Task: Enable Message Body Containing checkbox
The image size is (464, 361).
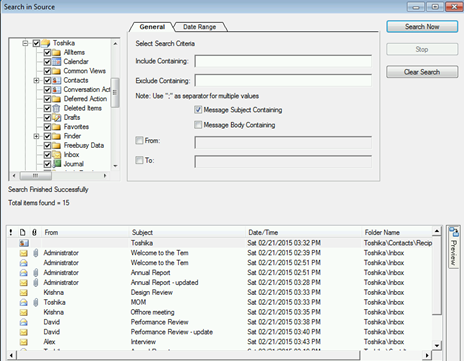Action: pos(198,125)
